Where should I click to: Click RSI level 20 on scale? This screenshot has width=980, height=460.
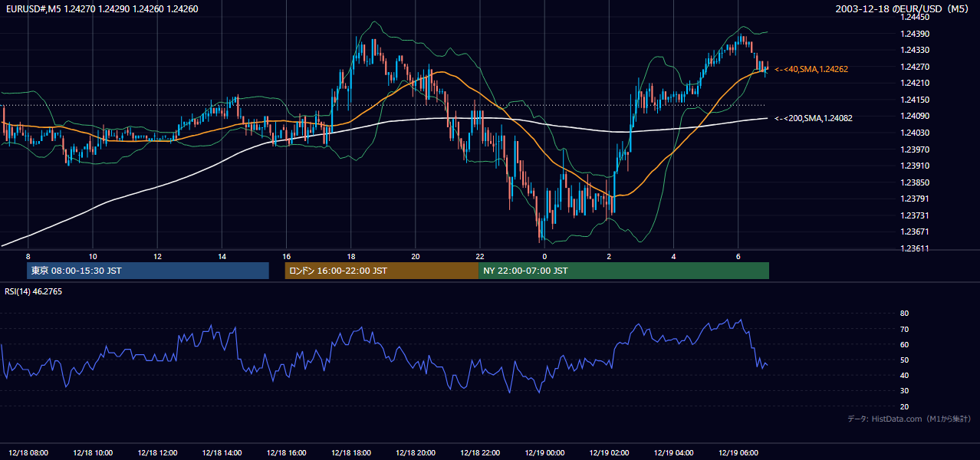click(904, 406)
